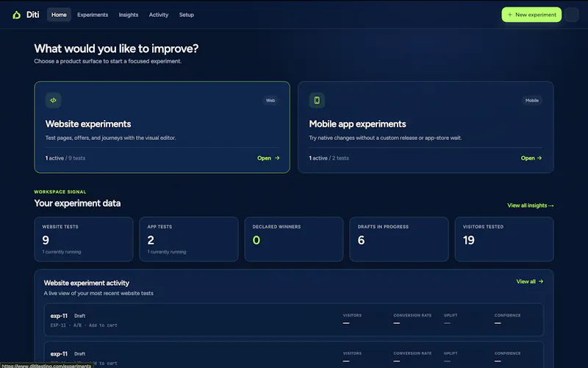
Task: Click View all in Website experiment activity
Action: pyautogui.click(x=529, y=281)
